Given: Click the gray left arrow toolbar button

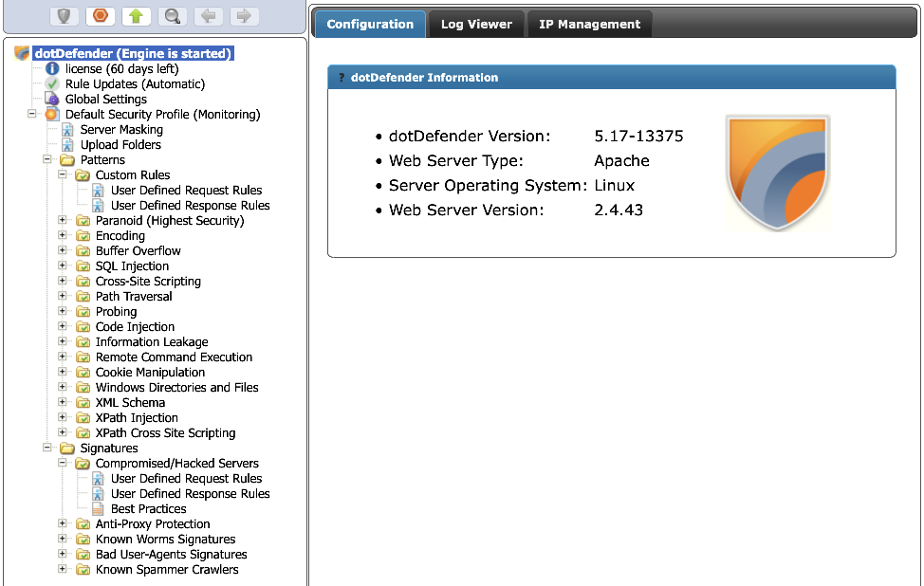Looking at the screenshot, I should click(x=208, y=16).
